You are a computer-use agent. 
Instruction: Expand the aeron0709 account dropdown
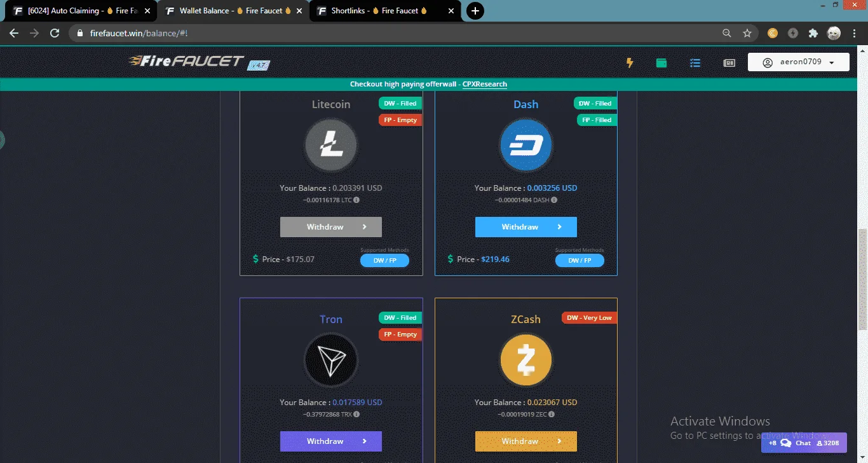[799, 62]
